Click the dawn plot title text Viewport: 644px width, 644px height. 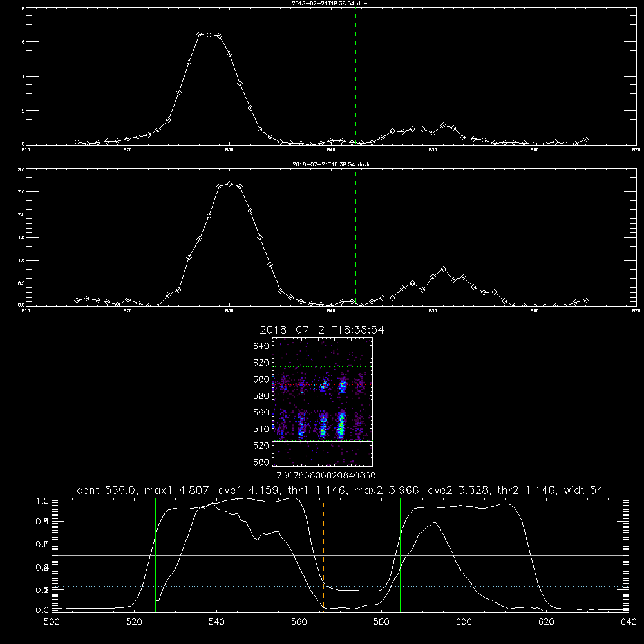point(331,3)
